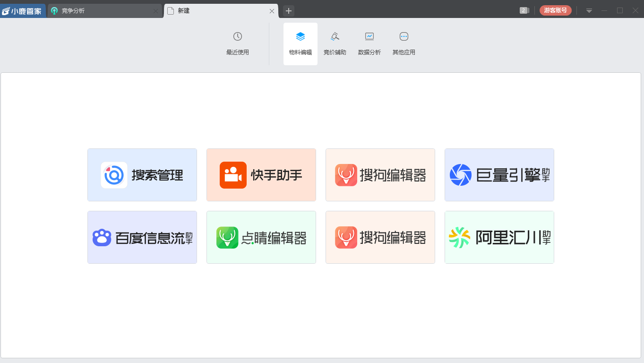
Task: Show the 其他应用 category
Action: (404, 44)
